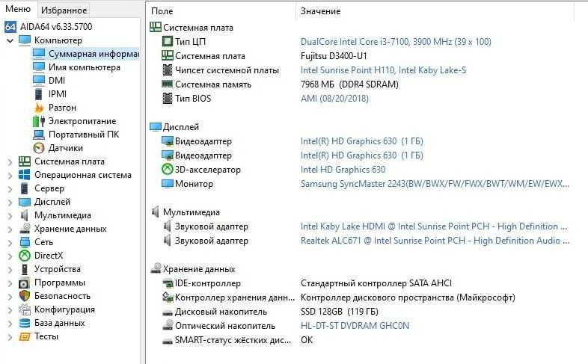Open the Intel Kaby Lake HDMI link
Image resolution: width=588 pixels, height=364 pixels.
point(434,226)
